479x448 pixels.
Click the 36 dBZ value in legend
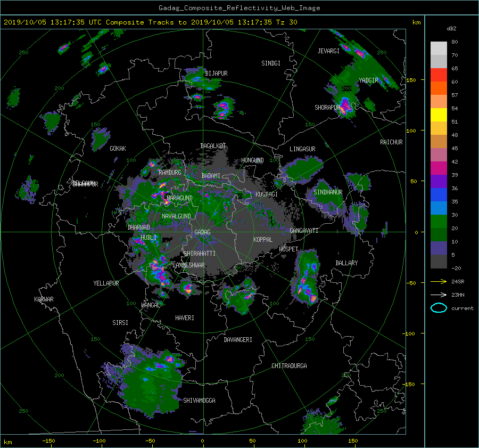[455, 189]
